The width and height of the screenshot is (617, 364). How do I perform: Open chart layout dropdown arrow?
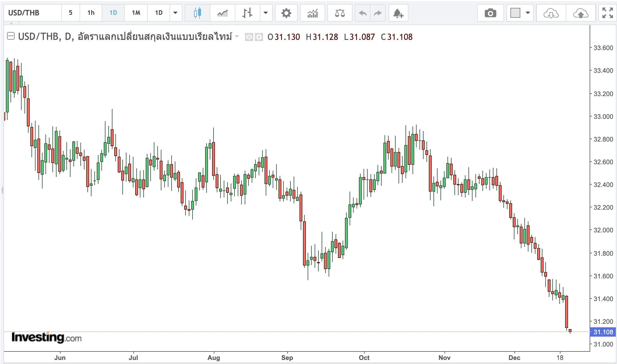(528, 13)
